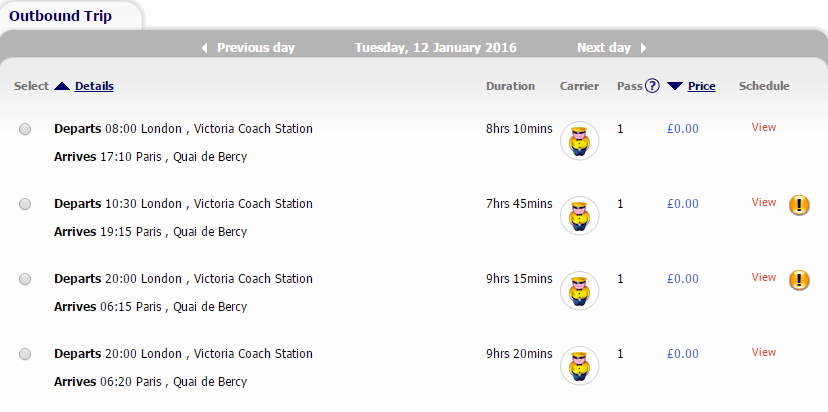Viewport: 828px width, 412px height.
Task: Choose the trip arriving 06:20 radio button
Action: pyautogui.click(x=25, y=354)
